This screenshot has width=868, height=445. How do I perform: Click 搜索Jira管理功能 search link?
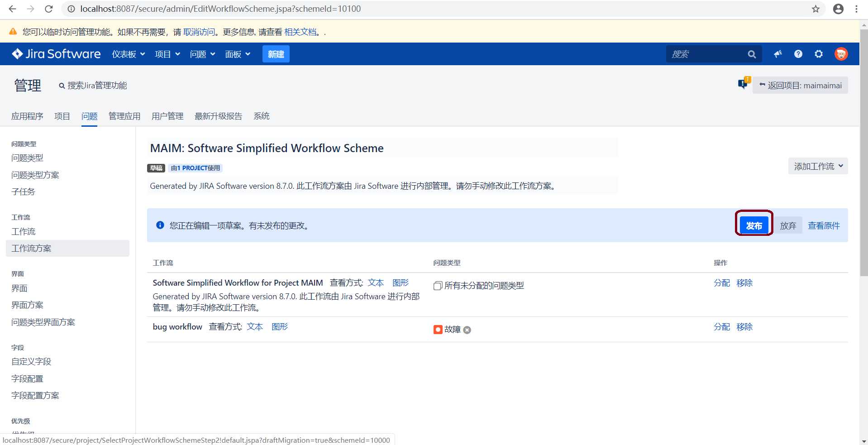[x=93, y=86]
